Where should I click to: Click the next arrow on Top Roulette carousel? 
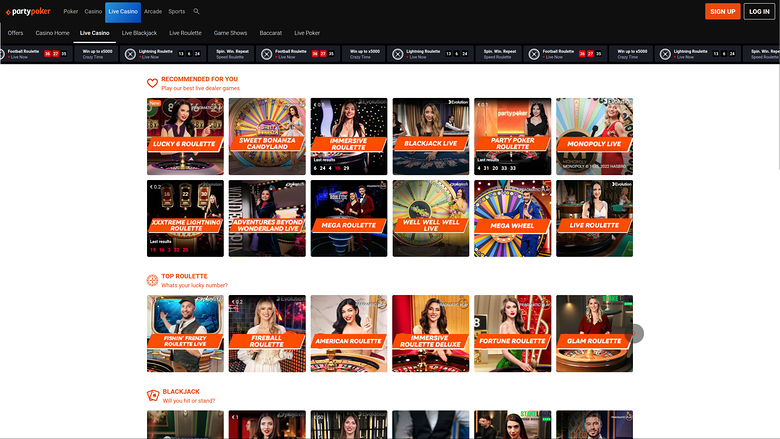pyautogui.click(x=634, y=334)
